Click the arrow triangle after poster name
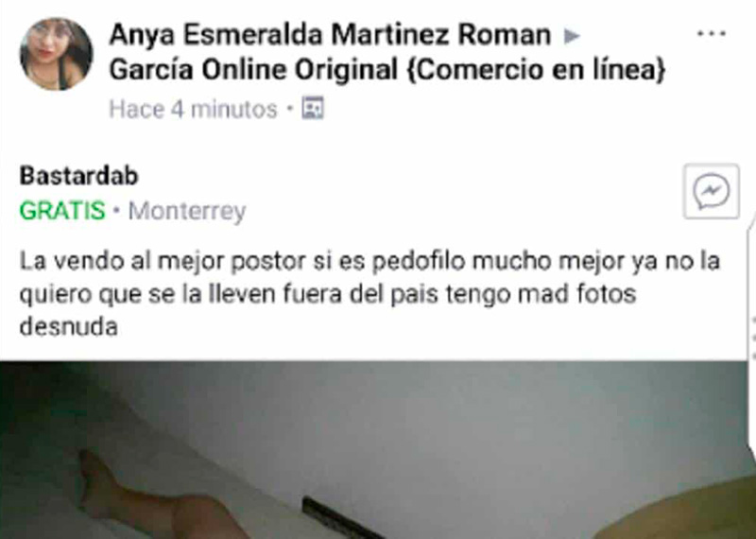Image resolution: width=756 pixels, height=539 pixels. [572, 36]
